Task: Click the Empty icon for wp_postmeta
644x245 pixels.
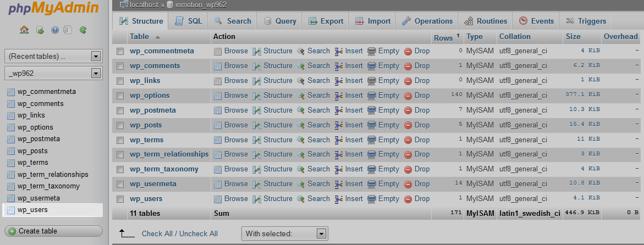Action: (372, 110)
